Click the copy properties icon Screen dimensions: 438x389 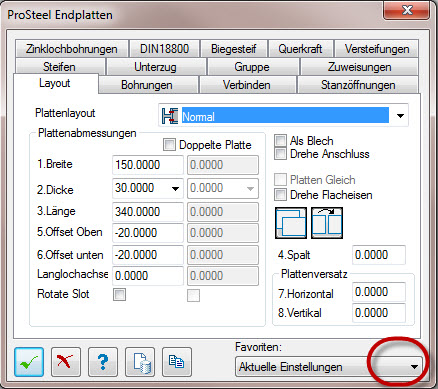click(177, 362)
